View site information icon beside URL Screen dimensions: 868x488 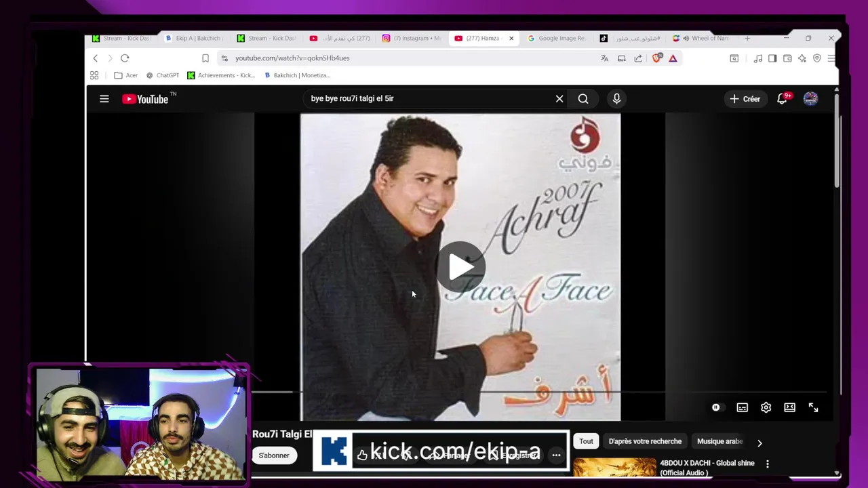click(x=224, y=58)
